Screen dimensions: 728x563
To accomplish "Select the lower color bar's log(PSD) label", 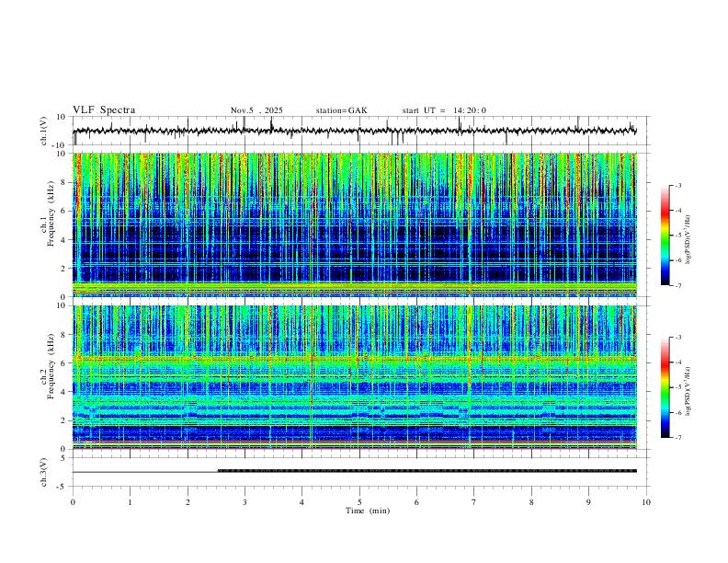I will point(688,392).
